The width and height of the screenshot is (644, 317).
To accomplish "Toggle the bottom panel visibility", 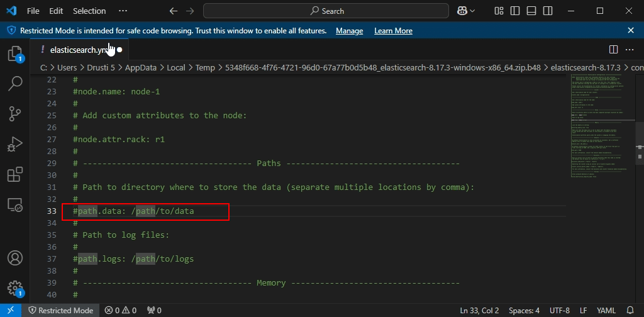I will (531, 11).
